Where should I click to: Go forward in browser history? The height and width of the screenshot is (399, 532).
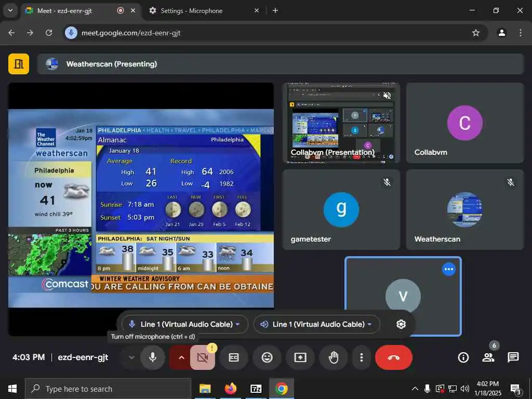click(30, 33)
